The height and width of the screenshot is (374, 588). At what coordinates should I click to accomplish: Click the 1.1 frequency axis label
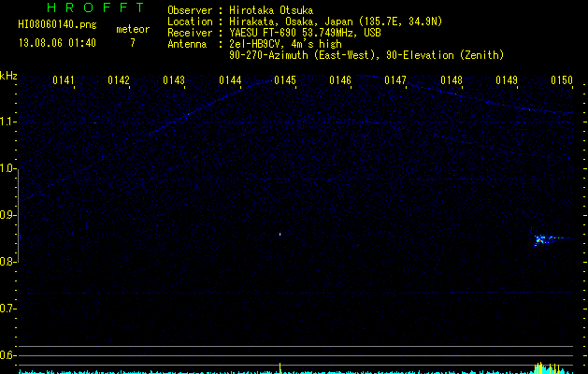pyautogui.click(x=8, y=122)
